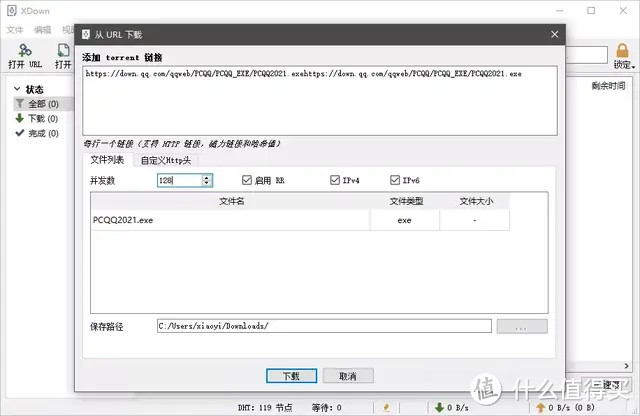Image resolution: width=640 pixels, height=416 pixels.
Task: Click the small flame icon in status bar
Action: (x=386, y=407)
